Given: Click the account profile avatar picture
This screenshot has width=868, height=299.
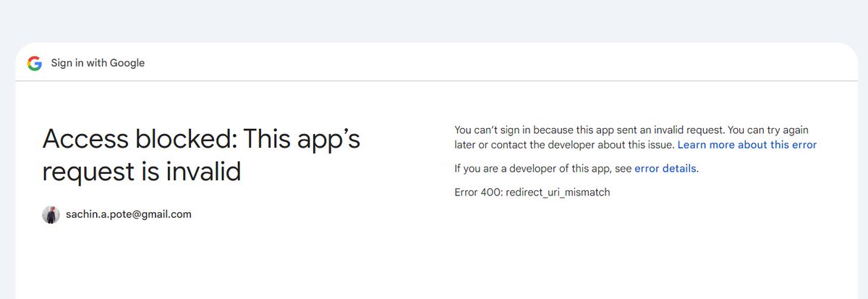Looking at the screenshot, I should coord(51,214).
